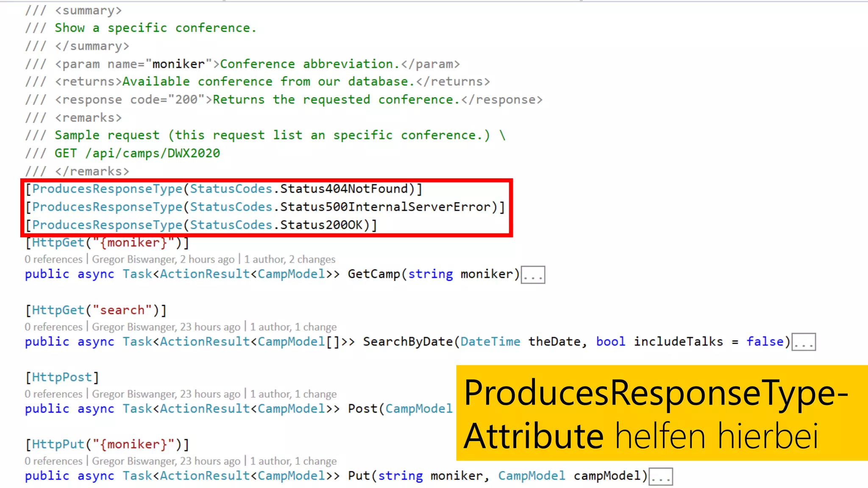Open '1 author, 1 change' CodeLens for Put method
Viewport: 868px width, 488px height.
293,461
